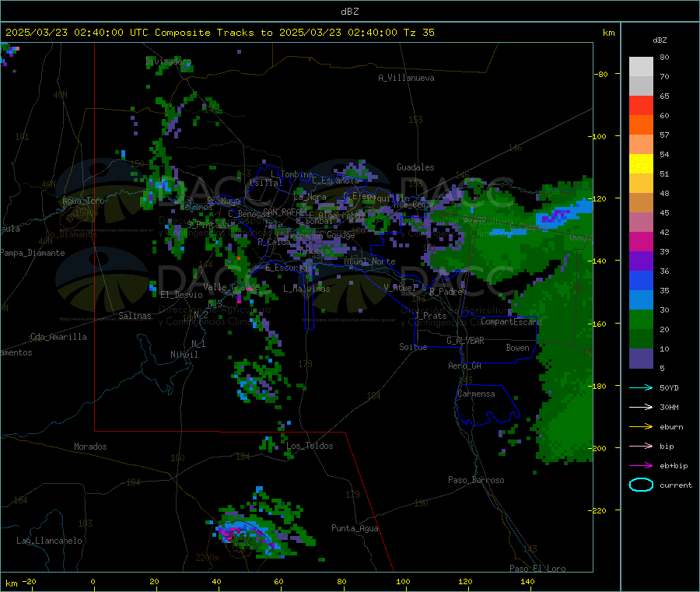This screenshot has height=592, width=700.
Task: Click the 'Los_Toldos' map label
Action: [310, 446]
